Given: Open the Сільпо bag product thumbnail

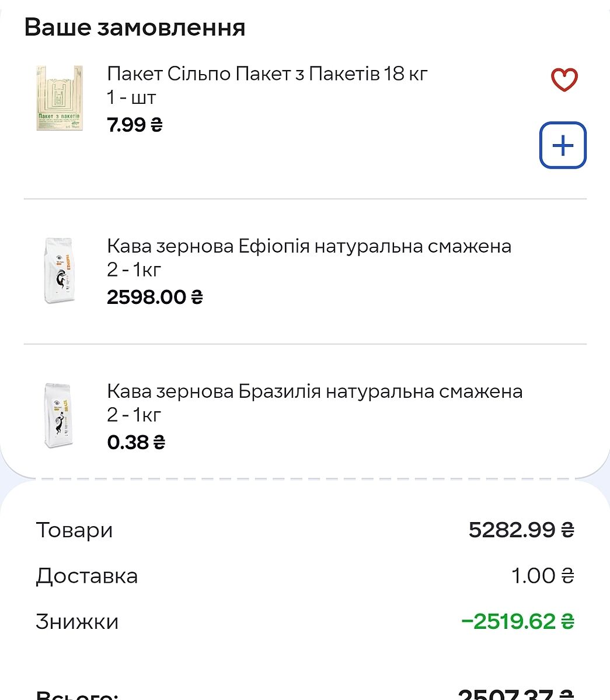Looking at the screenshot, I should click(60, 98).
